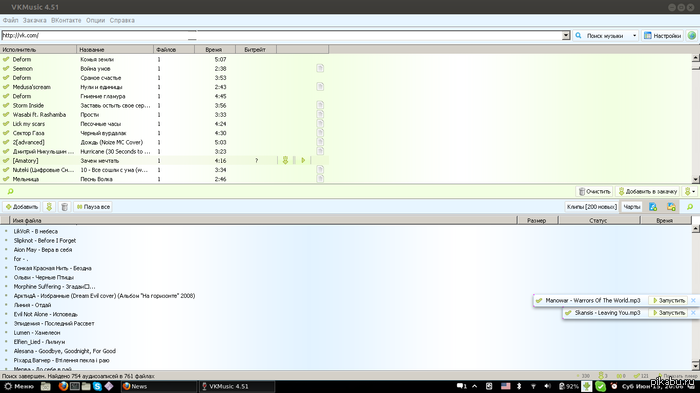Viewport: 700px width, 393px height.
Task: Open the Опции menu
Action: 95,20
